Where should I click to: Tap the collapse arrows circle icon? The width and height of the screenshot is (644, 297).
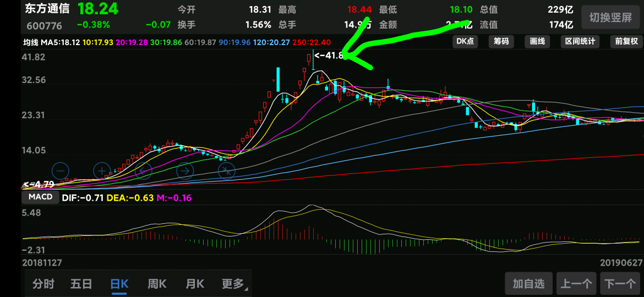pyautogui.click(x=226, y=170)
